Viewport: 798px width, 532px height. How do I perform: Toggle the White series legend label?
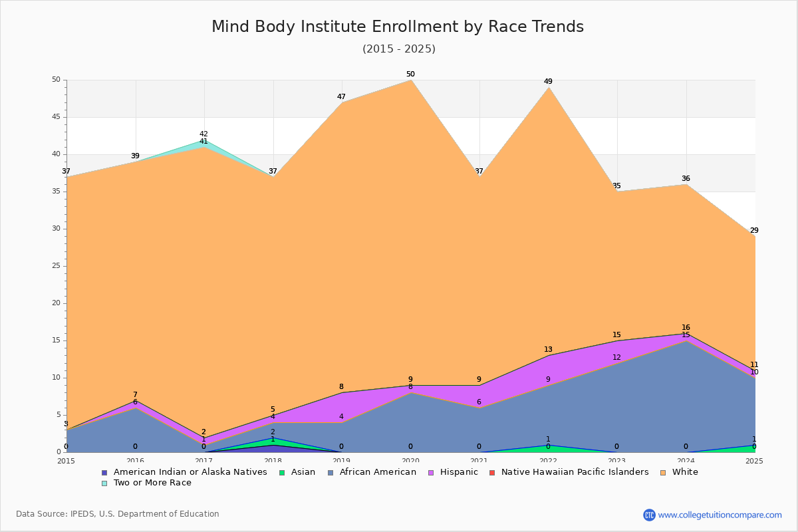[x=685, y=472]
